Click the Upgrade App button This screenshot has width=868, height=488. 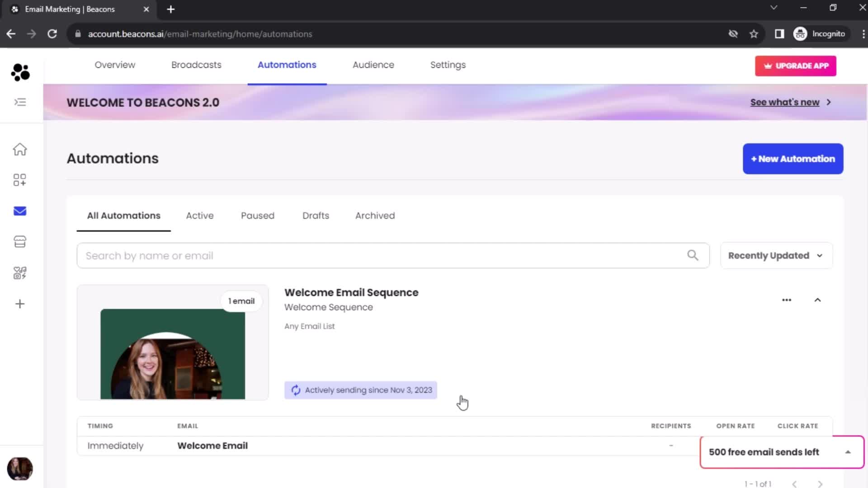(x=796, y=66)
